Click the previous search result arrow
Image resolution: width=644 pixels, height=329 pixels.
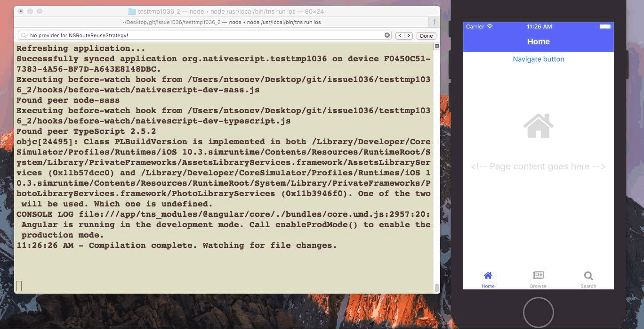pos(399,35)
